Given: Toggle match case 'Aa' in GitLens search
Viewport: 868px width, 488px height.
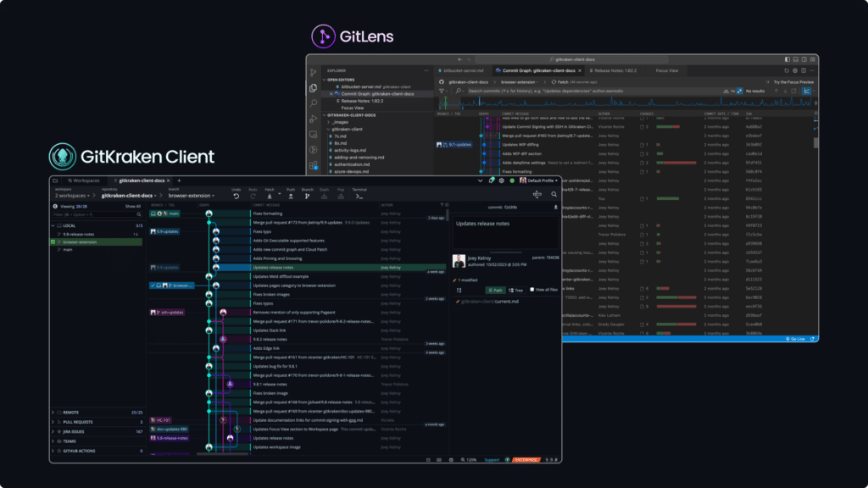Looking at the screenshot, I should (733, 91).
